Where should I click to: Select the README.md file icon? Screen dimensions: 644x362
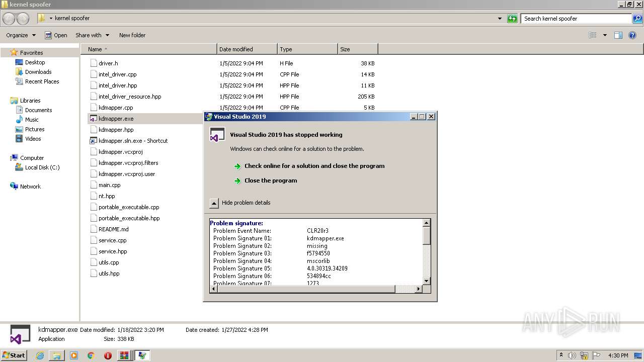94,229
